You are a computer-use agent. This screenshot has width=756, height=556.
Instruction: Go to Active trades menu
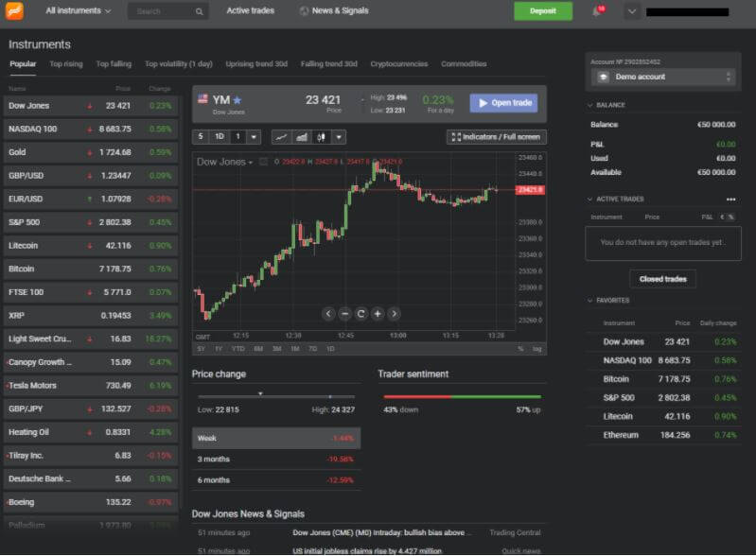(x=250, y=10)
